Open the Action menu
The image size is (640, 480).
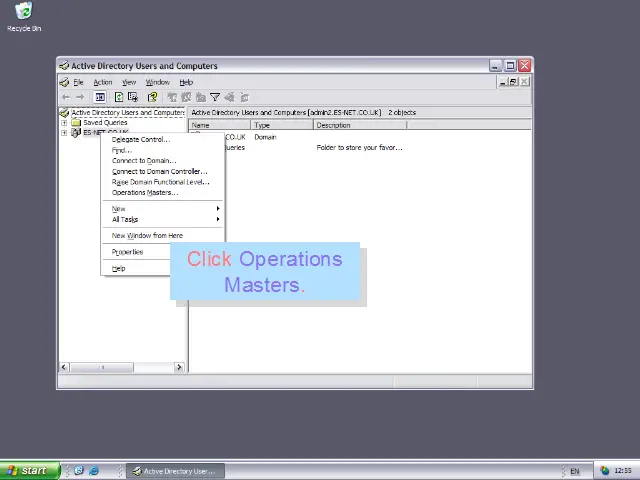pos(103,82)
